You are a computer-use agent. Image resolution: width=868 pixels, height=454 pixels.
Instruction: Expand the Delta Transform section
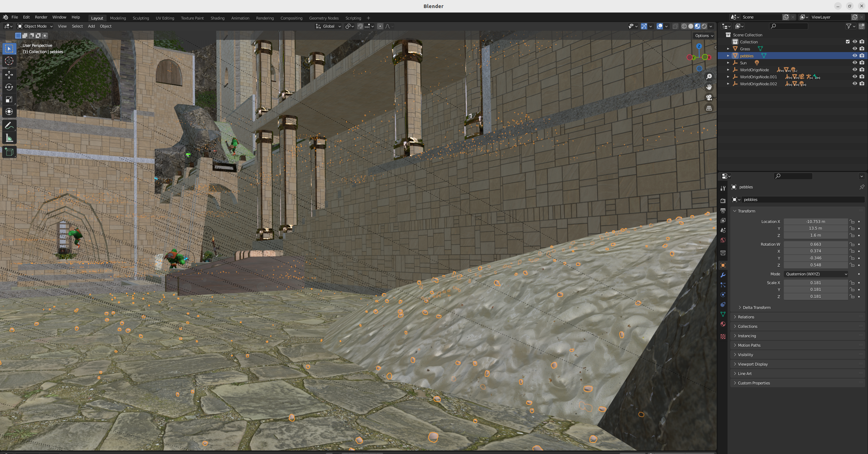pos(756,308)
